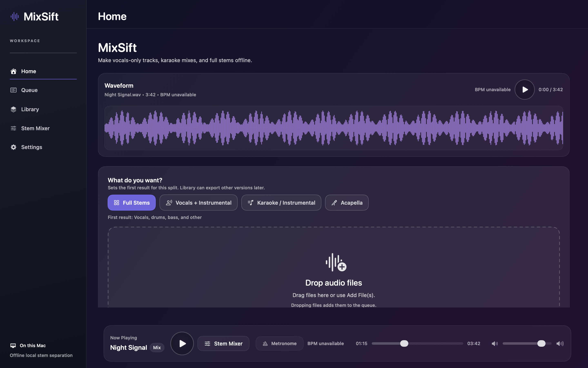Screen dimensions: 588x368
Task: Select Vocals + Instrumental split mode
Action: 198,202
